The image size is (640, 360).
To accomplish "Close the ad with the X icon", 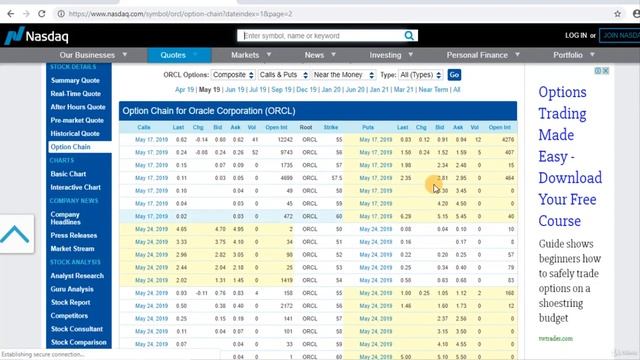I will point(606,71).
